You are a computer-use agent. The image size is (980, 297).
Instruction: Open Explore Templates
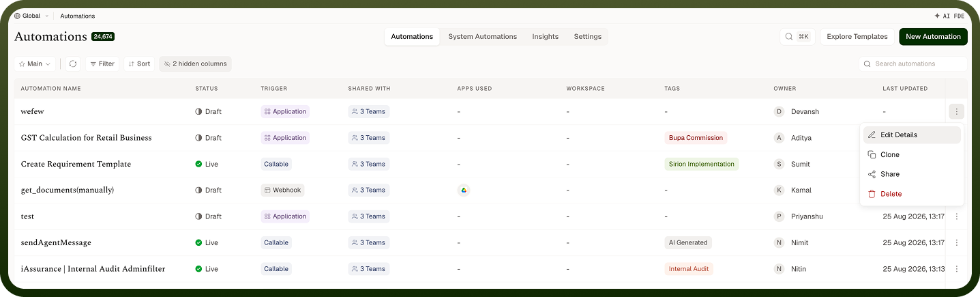tap(857, 37)
